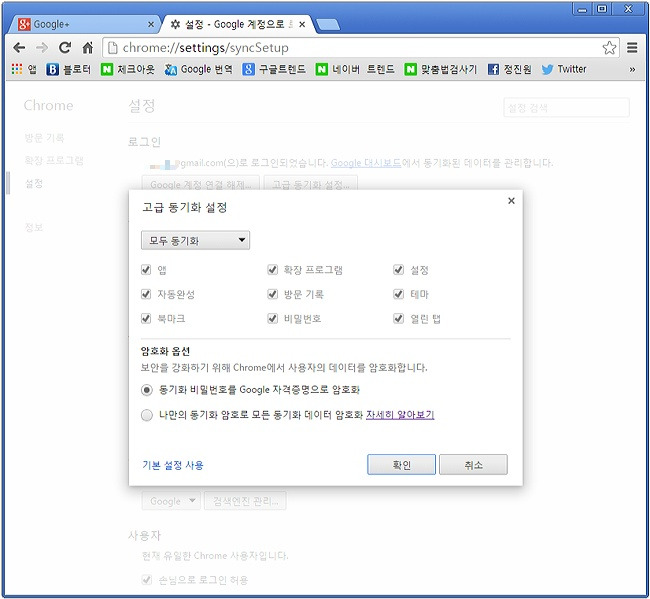This screenshot has width=650, height=599.
Task: Cancel with the 취소 button
Action: point(473,465)
